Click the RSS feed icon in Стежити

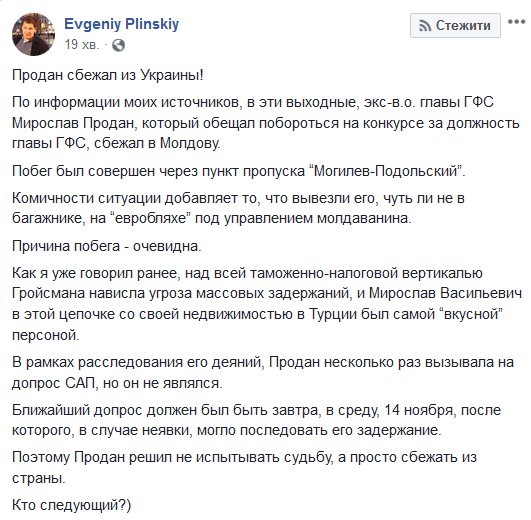pos(425,26)
